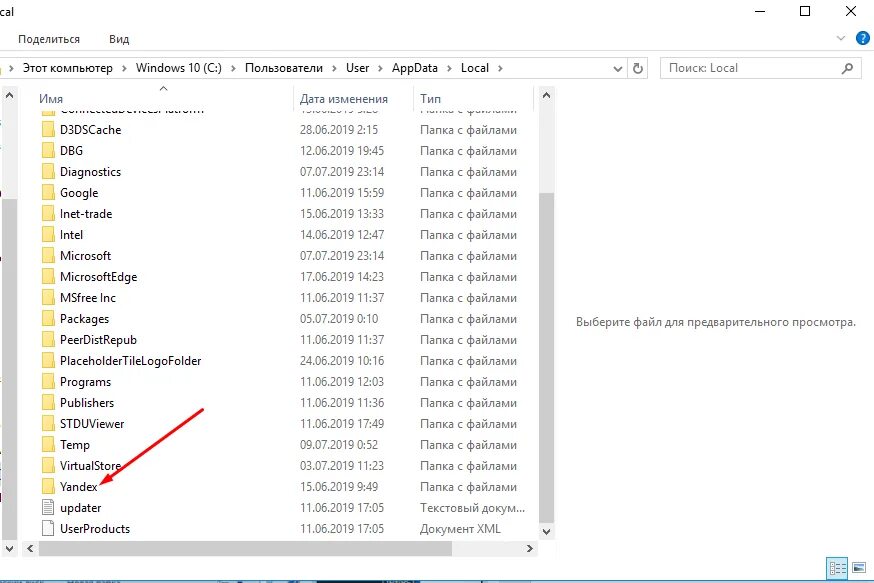The image size is (874, 583).
Task: Expand chevron after User breadcrumb
Action: tap(380, 68)
